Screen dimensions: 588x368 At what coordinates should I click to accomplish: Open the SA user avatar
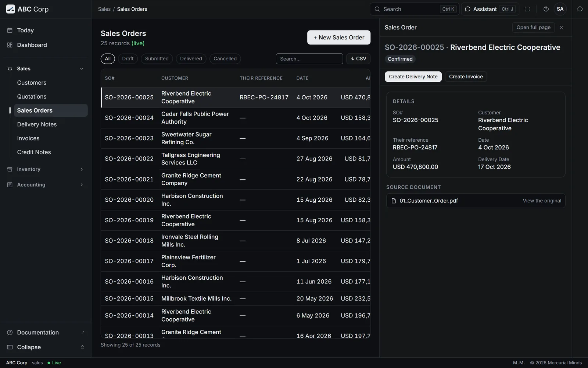[560, 9]
